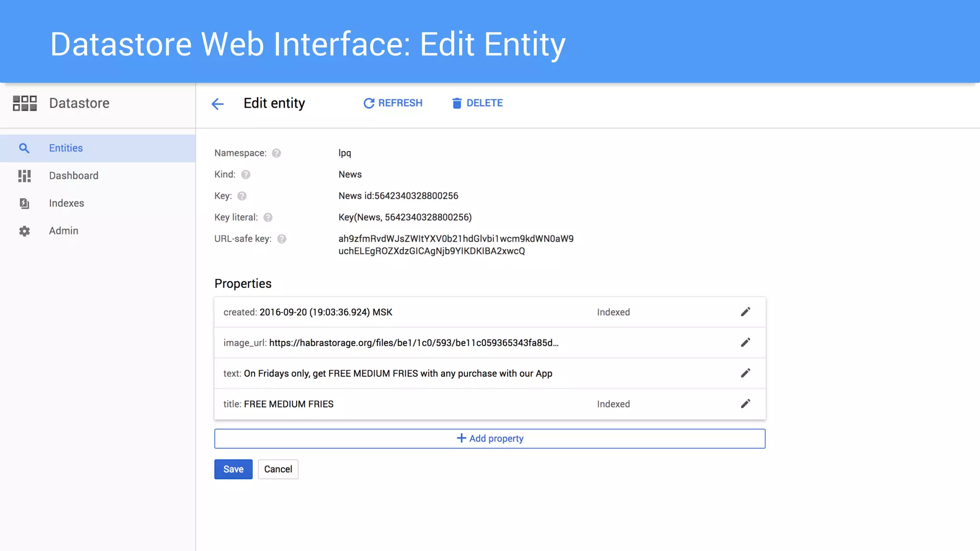The image size is (980, 551).
Task: Click the Key literal value Key(News, 5642340328800256)
Action: tap(405, 218)
